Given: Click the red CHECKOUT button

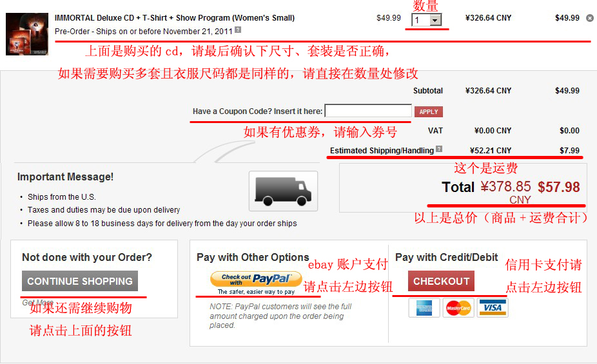Looking at the screenshot, I should click(x=441, y=281).
